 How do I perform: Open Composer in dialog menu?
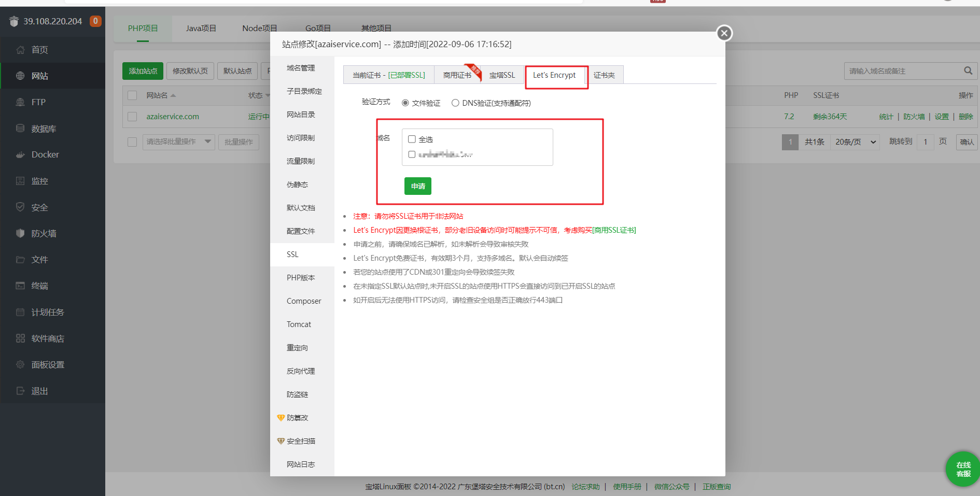302,301
